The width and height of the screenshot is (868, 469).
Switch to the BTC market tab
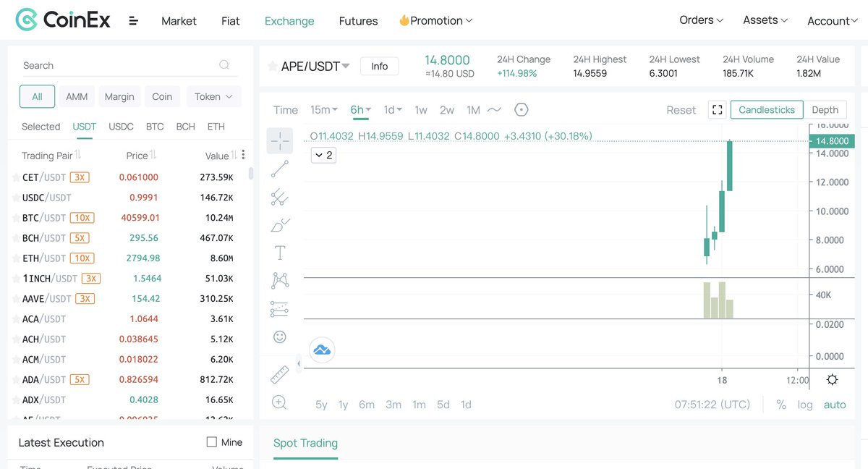[x=155, y=127]
